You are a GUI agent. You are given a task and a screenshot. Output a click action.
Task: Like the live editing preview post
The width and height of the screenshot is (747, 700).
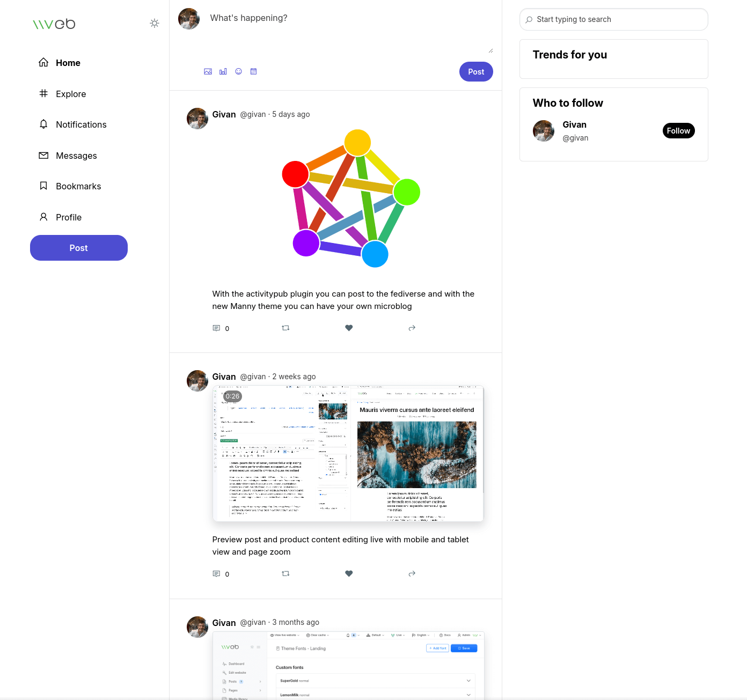click(x=349, y=573)
